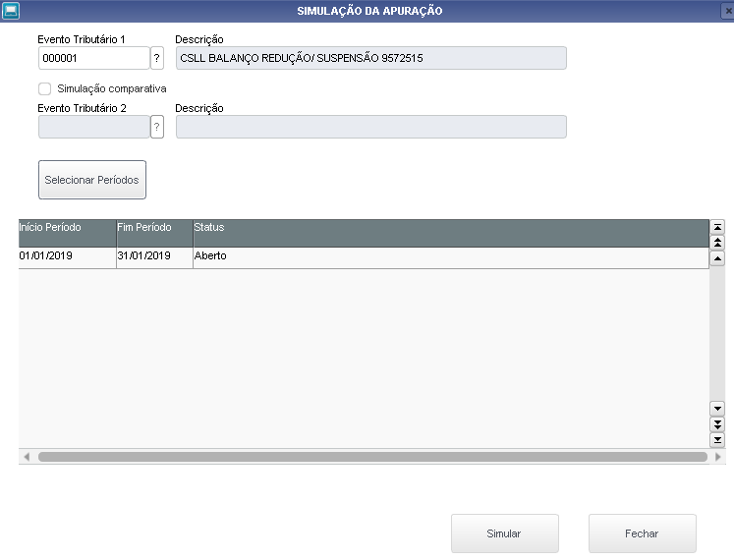734x560 pixels.
Task: Click the Simular button
Action: (505, 533)
